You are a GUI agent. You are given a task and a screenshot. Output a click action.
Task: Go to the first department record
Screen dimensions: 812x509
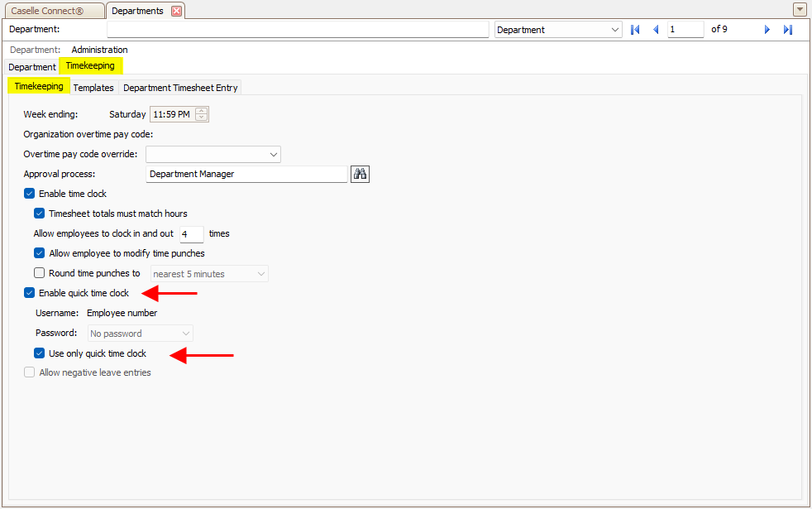635,30
